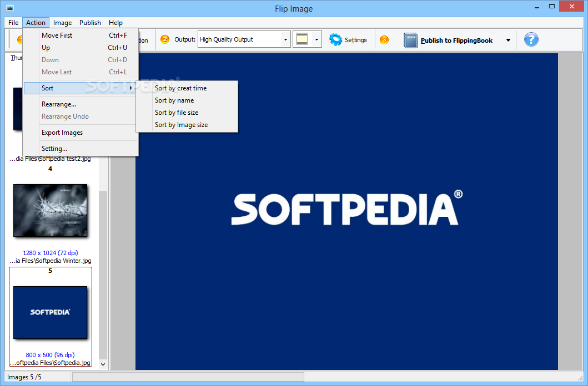Click the Settings gear icon
The image size is (588, 386).
[x=335, y=39]
